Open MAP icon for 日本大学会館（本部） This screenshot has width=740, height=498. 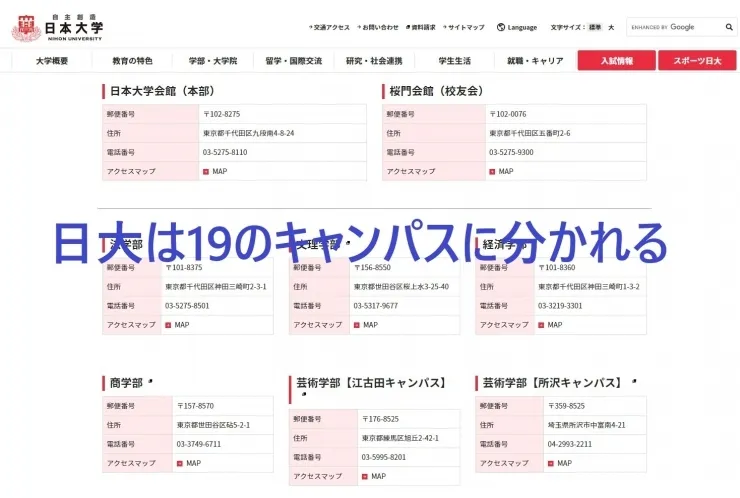pyautogui.click(x=206, y=172)
